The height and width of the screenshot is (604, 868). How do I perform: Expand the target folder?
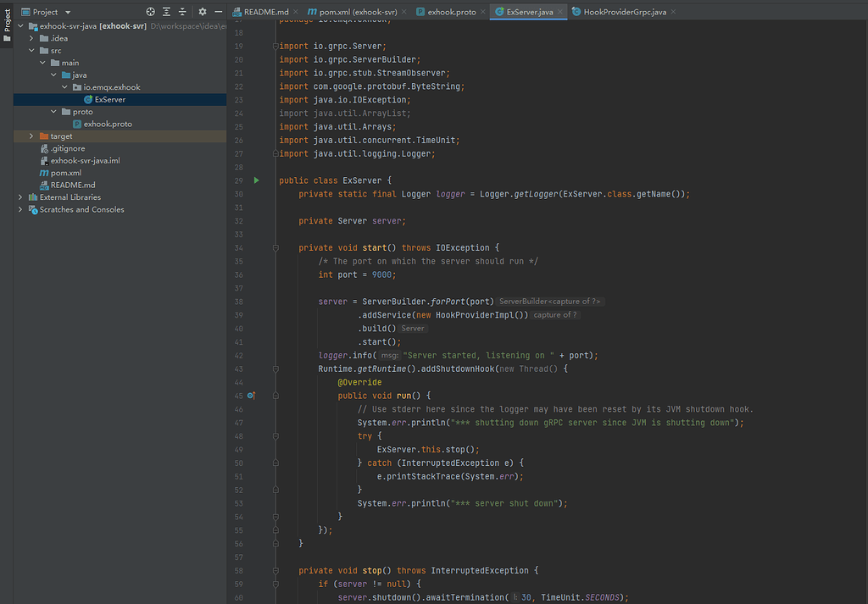[x=31, y=136]
